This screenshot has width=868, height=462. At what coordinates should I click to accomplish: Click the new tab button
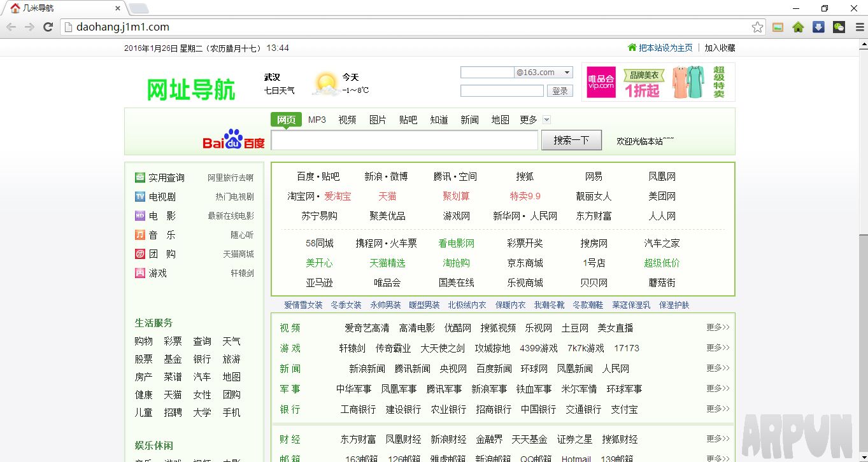[138, 8]
